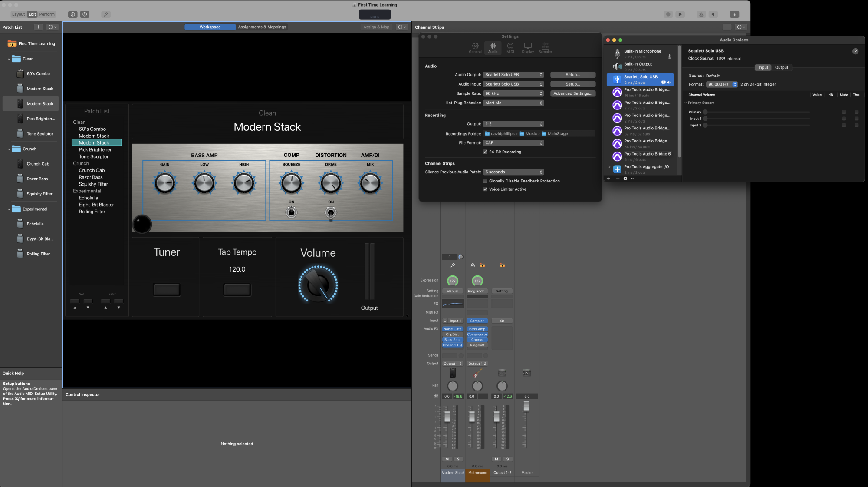The width and height of the screenshot is (868, 487).
Task: Click the metronome icon in toolbar
Action: (701, 14)
